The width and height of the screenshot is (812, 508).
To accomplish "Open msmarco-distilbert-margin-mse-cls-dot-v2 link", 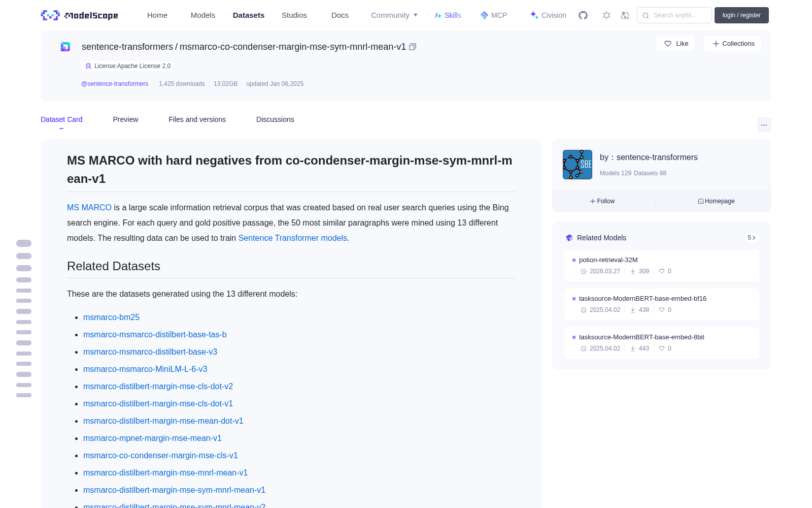I will 158,386.
